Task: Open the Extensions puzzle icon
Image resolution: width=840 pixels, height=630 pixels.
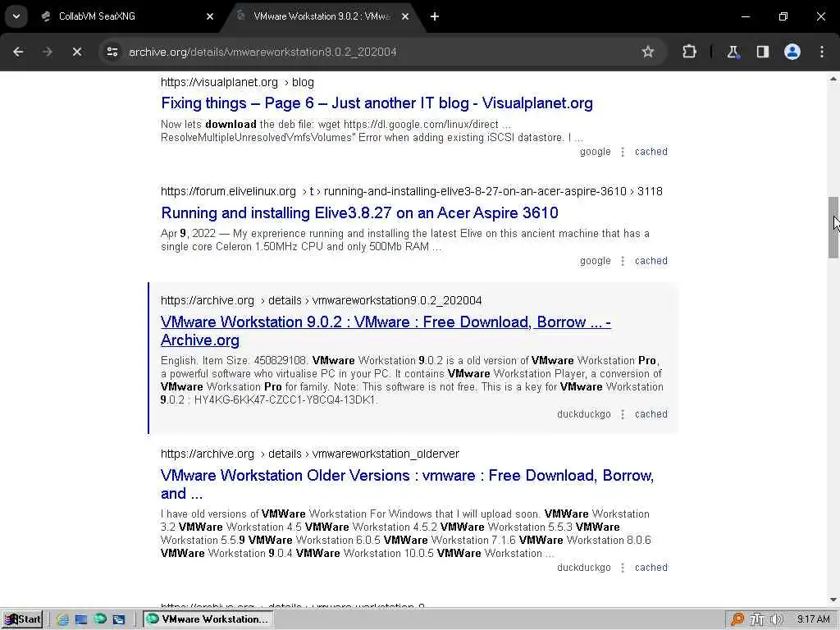Action: [x=689, y=52]
